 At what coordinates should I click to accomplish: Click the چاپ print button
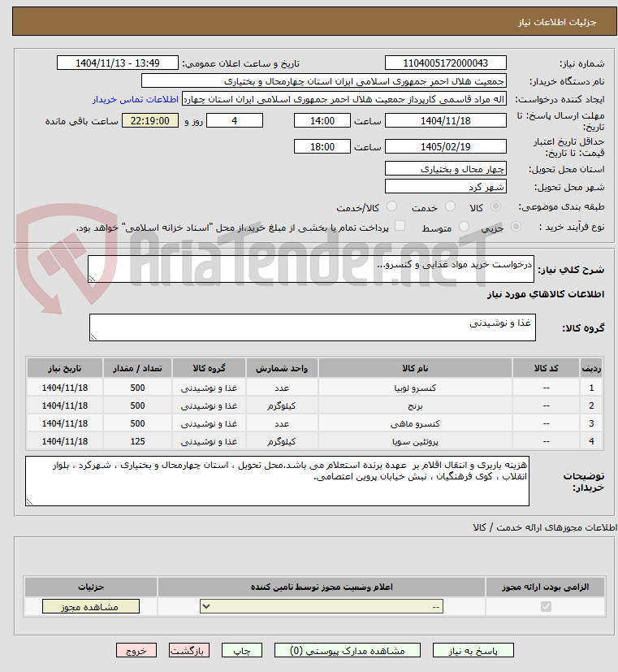241,651
